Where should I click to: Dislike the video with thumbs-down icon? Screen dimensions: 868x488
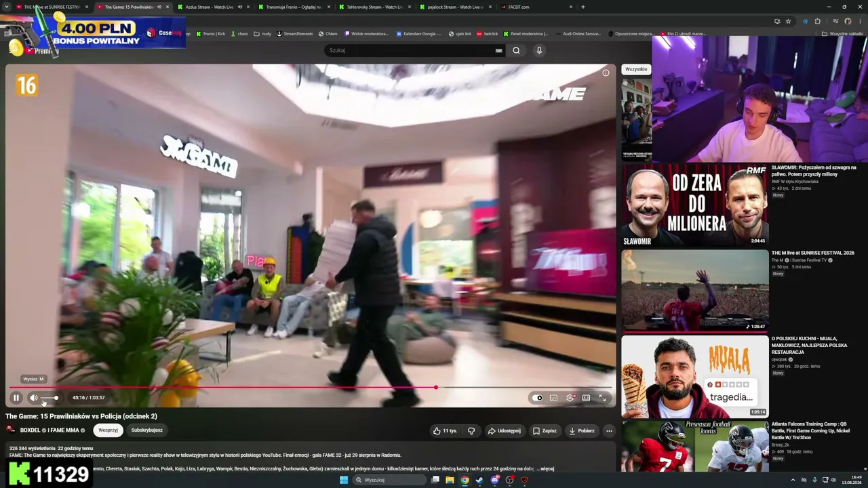coord(471,430)
